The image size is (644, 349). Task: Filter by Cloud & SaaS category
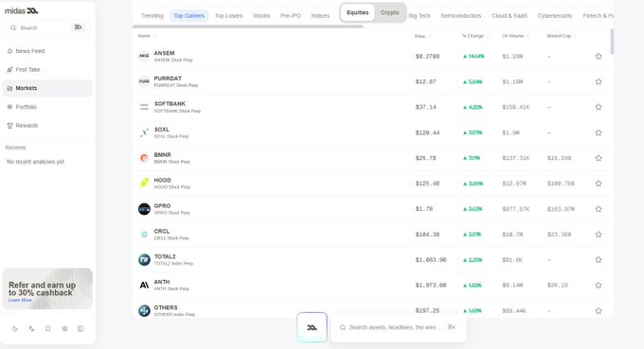pos(510,15)
